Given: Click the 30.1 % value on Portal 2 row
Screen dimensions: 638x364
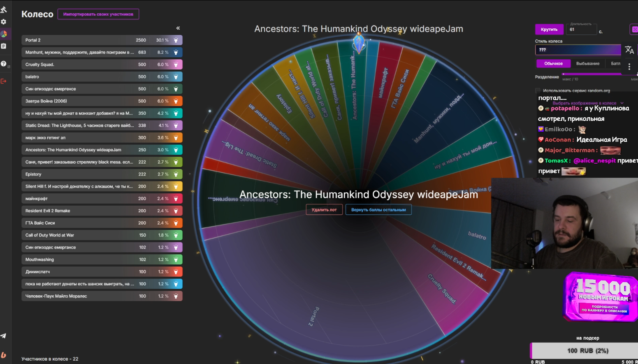Looking at the screenshot, I should pyautogui.click(x=162, y=40).
